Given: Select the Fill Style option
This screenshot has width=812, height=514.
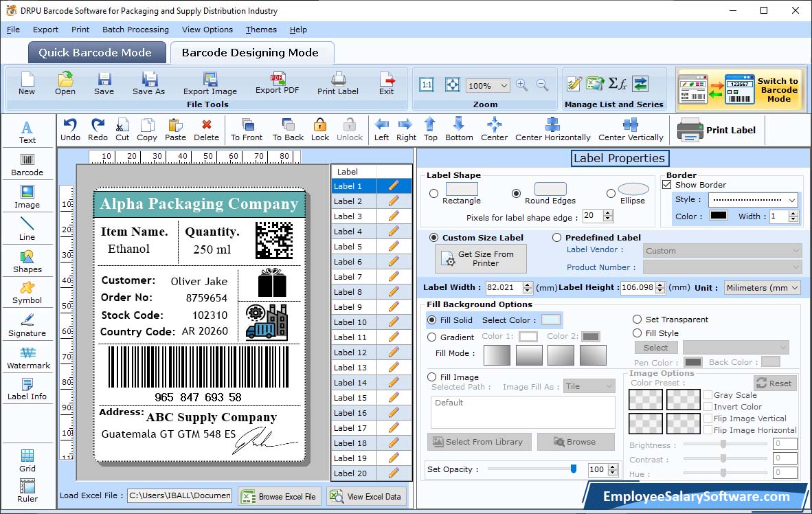Looking at the screenshot, I should (637, 333).
